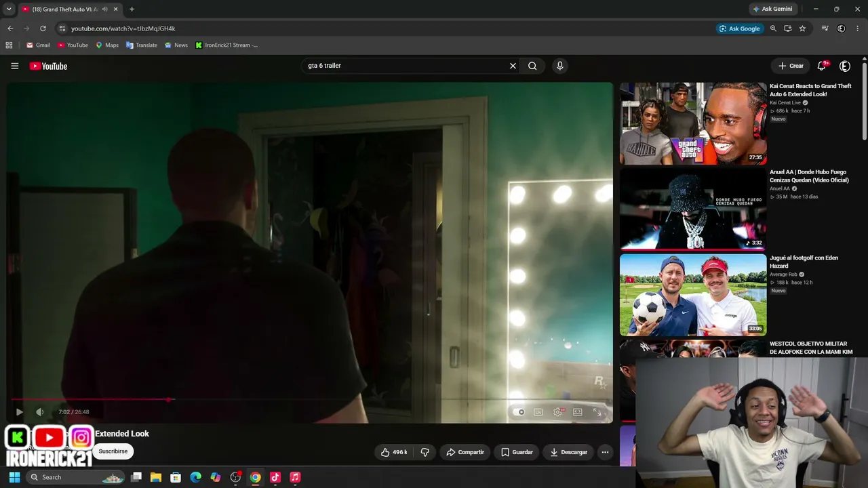Open Ask Google lens button
868x488 pixels.
tap(739, 28)
